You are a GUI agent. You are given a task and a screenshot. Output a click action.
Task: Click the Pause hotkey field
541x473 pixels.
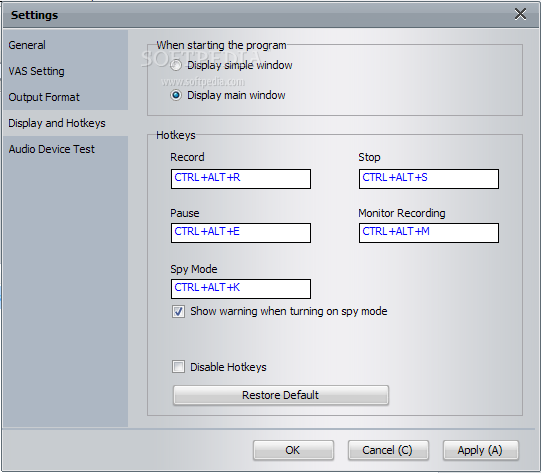point(241,233)
